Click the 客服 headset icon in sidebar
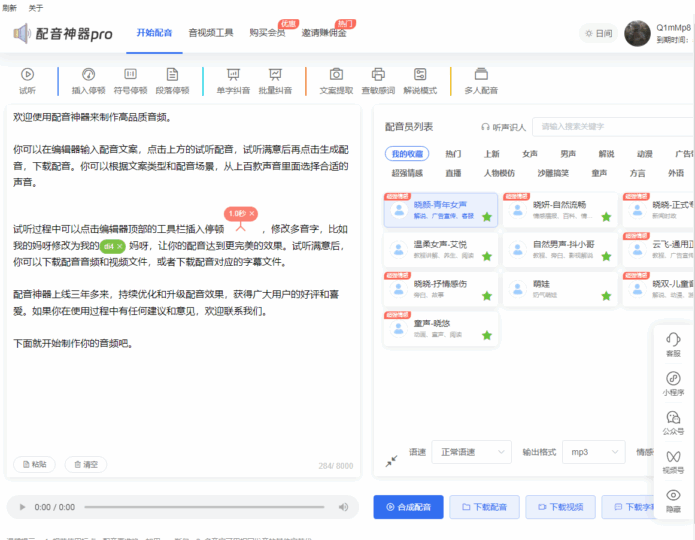Viewport: 695px width, 540px height. [x=673, y=340]
